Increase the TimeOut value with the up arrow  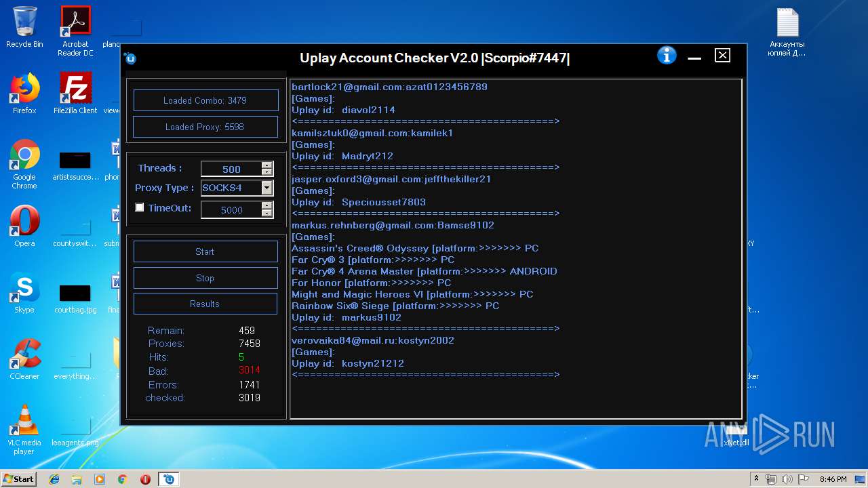tap(267, 205)
